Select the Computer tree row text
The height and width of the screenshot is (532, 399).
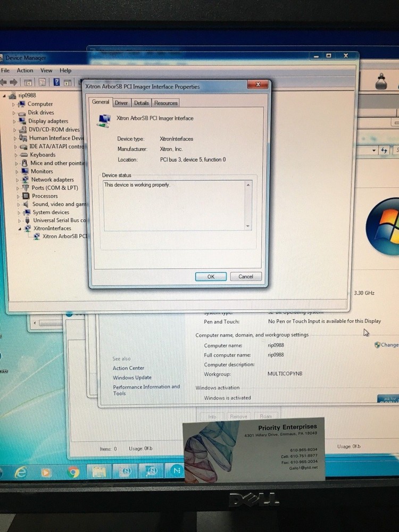40,104
